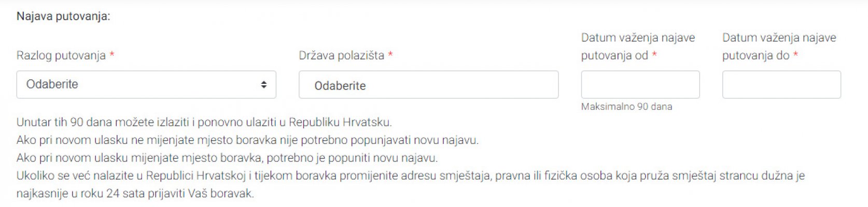Click the red asterisk after 'putovanja od'
The width and height of the screenshot is (868, 207).
point(654,55)
